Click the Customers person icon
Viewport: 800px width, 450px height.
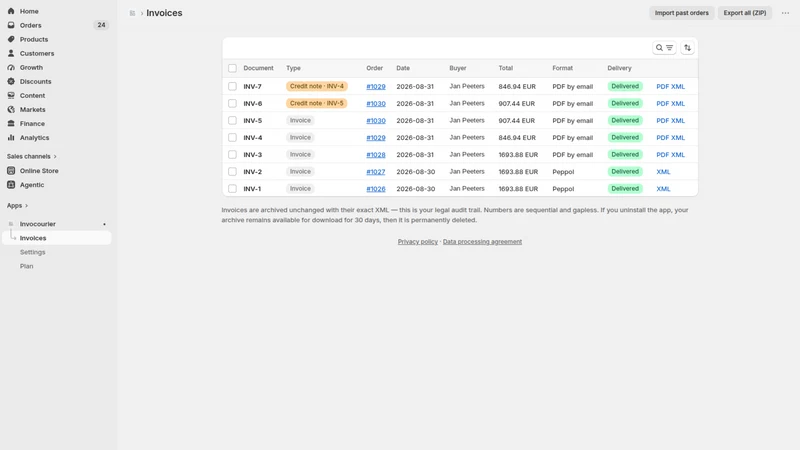pyautogui.click(x=11, y=53)
